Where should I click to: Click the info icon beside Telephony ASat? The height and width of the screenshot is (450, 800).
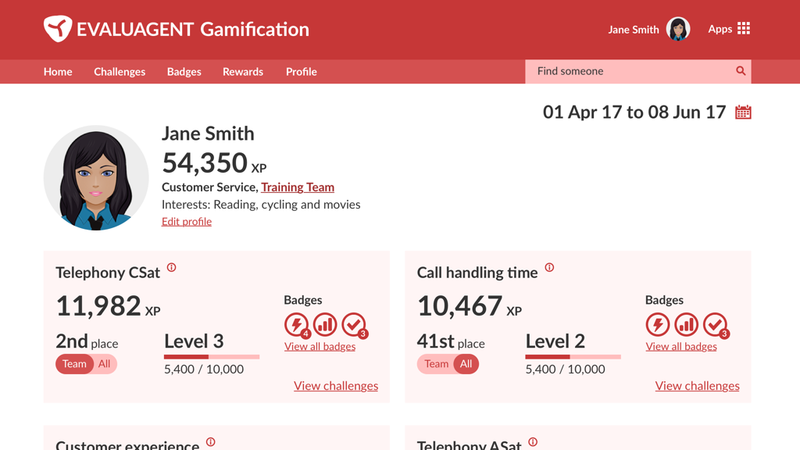[533, 442]
